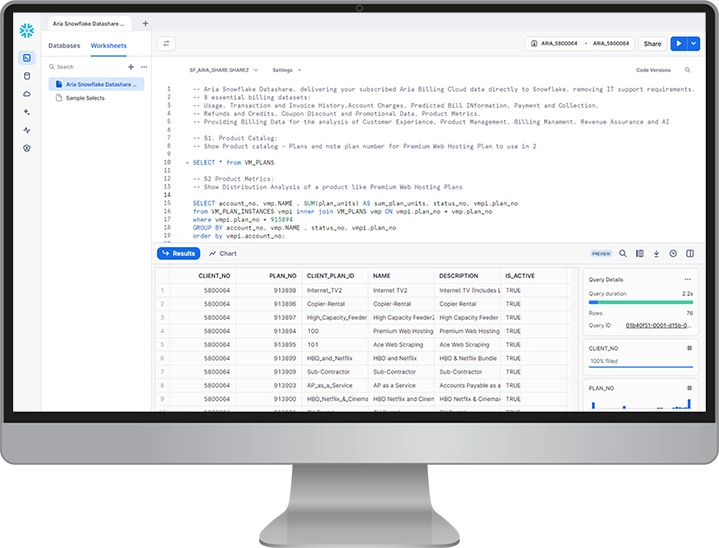Download results using the download icon
This screenshot has width=719, height=548.
click(x=656, y=254)
